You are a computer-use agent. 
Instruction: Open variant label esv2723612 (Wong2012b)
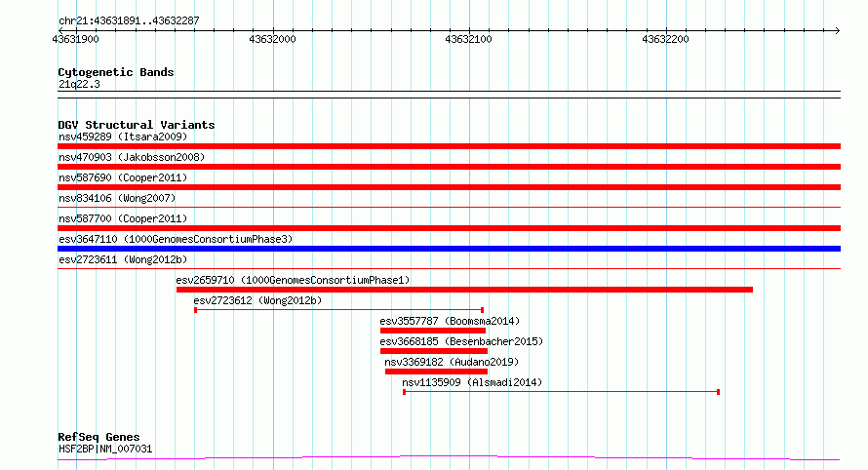click(257, 300)
